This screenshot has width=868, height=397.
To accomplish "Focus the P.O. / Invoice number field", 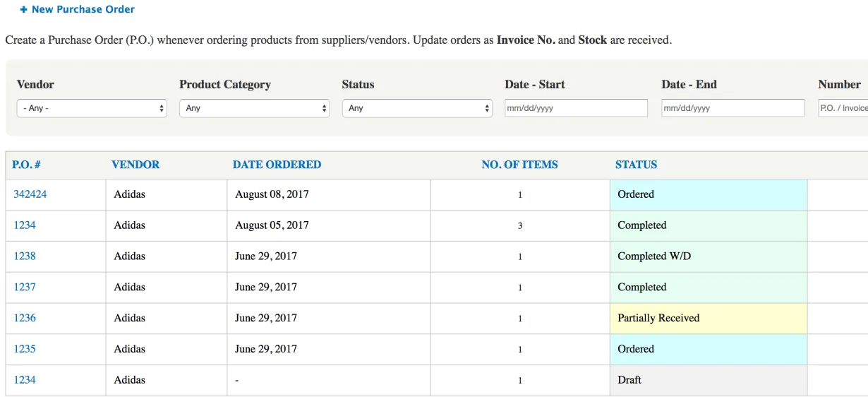I will (843, 108).
